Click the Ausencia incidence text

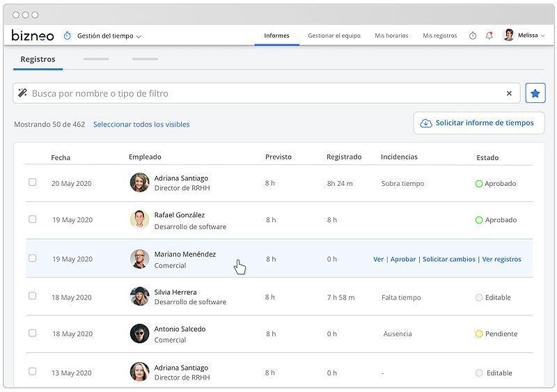pos(398,334)
